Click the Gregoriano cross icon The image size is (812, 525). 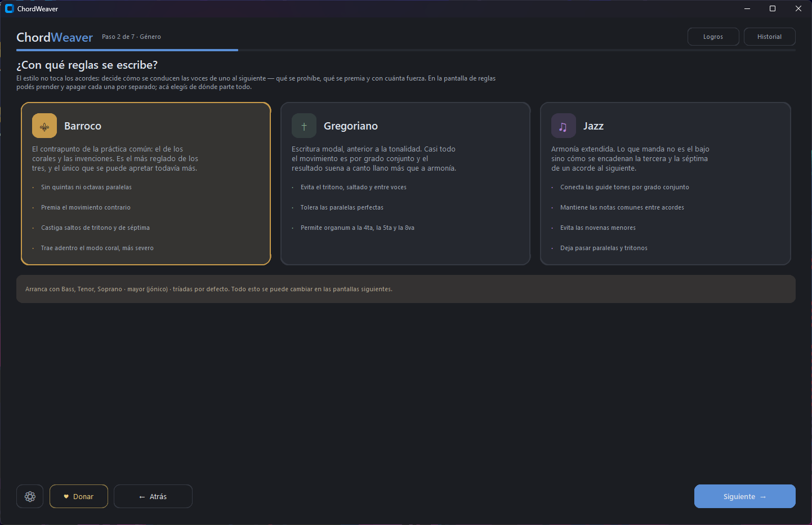tap(304, 126)
